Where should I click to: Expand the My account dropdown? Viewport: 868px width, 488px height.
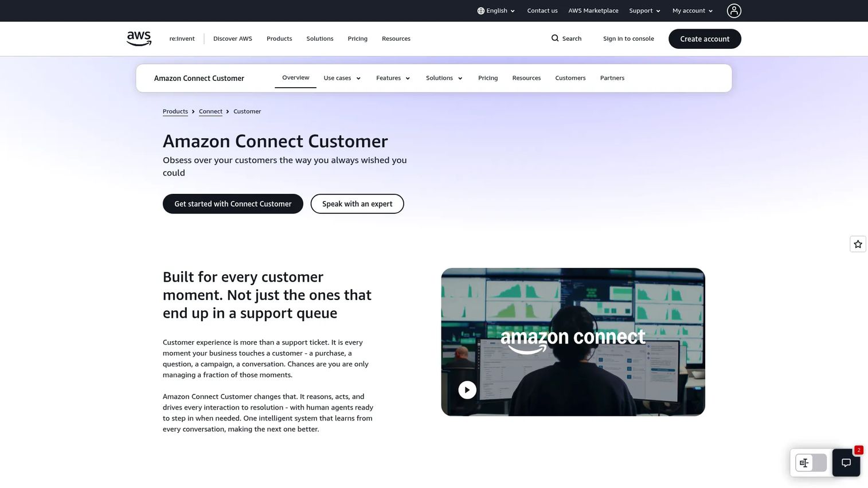(x=693, y=11)
